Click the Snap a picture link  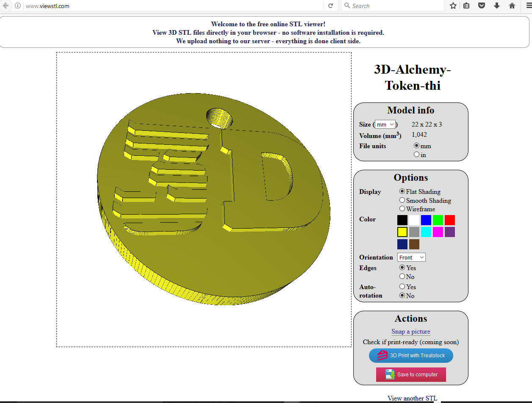click(411, 331)
